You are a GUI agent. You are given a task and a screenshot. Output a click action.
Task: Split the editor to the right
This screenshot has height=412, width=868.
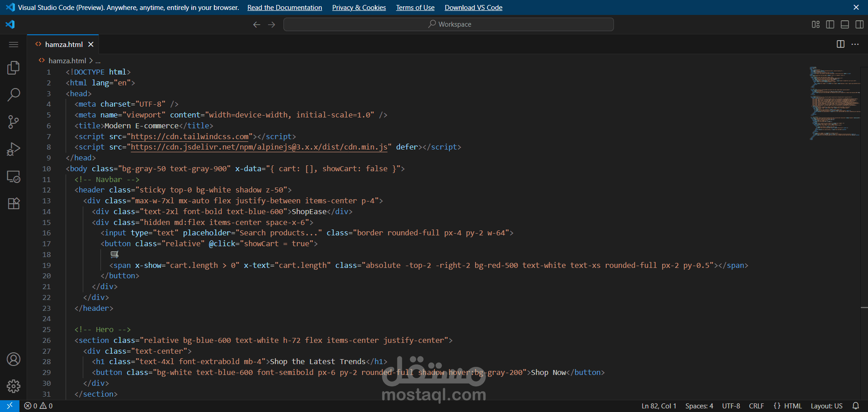point(840,44)
